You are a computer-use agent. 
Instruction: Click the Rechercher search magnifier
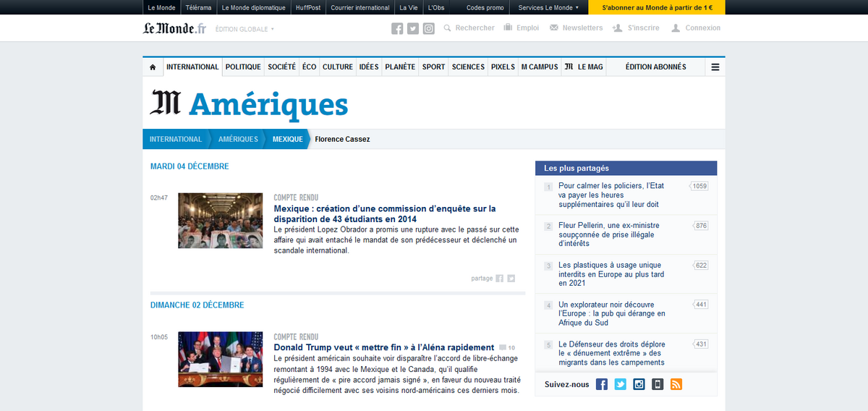pos(448,28)
